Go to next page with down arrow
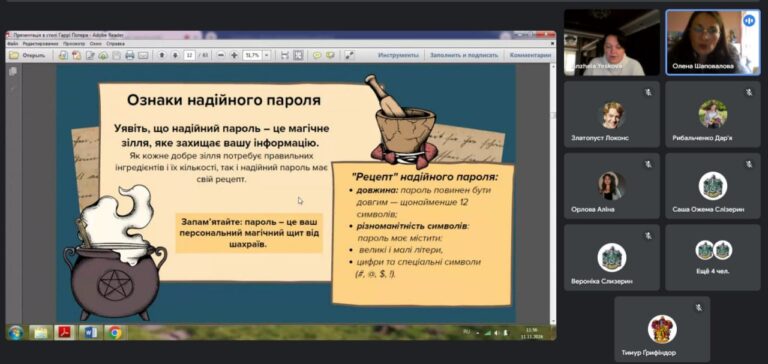Viewport: 768px width, 364px height. point(175,55)
